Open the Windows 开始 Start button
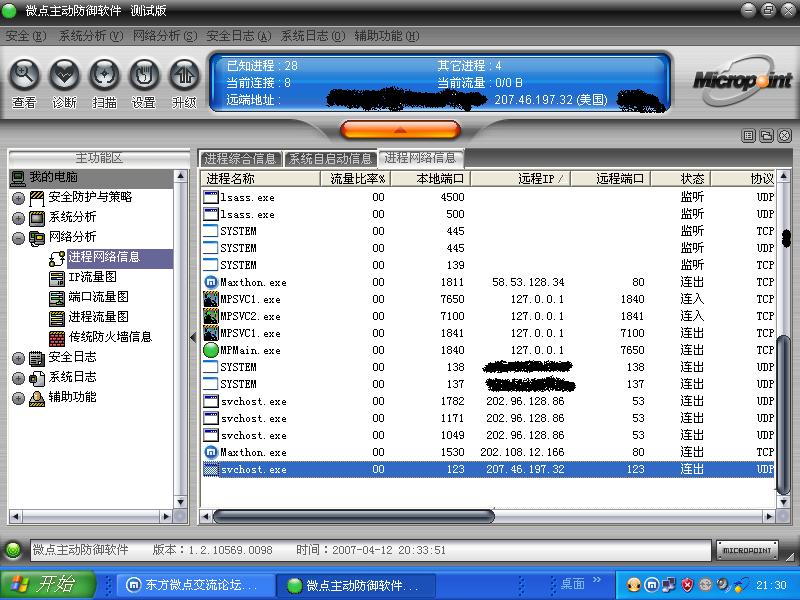Image resolution: width=800 pixels, height=600 pixels. point(48,584)
